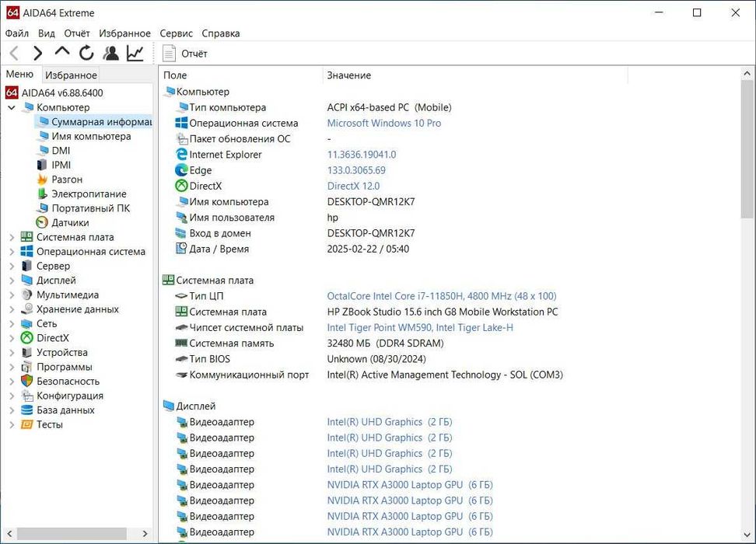
Task: Open the Файл menu
Action: point(17,33)
